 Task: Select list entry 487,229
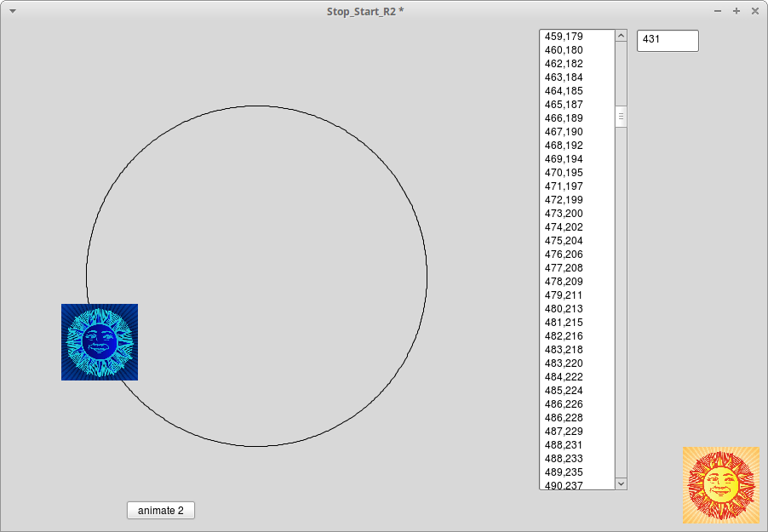pyautogui.click(x=564, y=432)
